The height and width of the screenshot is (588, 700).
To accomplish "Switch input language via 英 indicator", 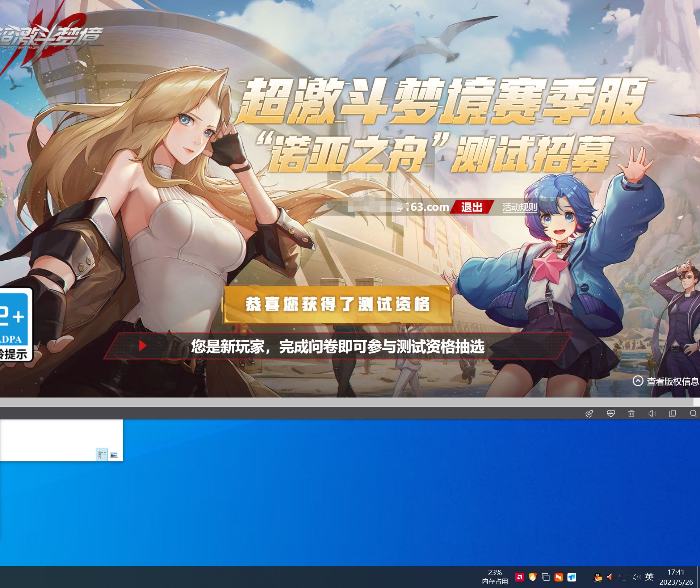I will (x=649, y=577).
